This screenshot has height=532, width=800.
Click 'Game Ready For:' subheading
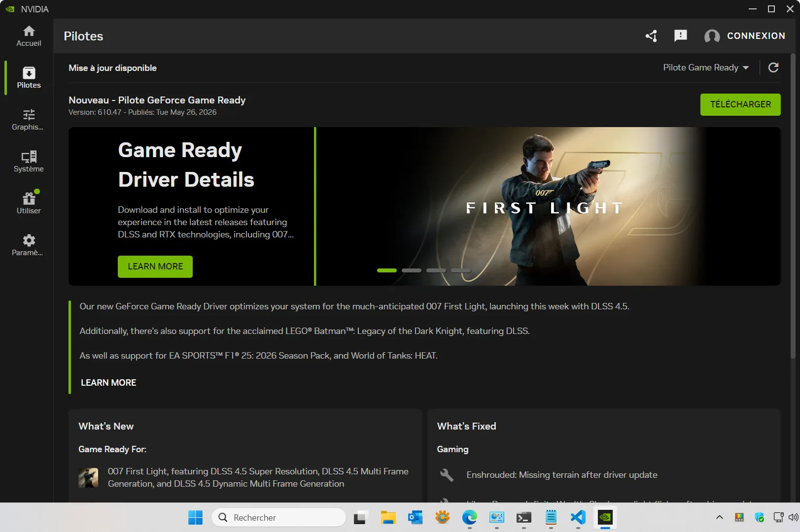point(112,449)
